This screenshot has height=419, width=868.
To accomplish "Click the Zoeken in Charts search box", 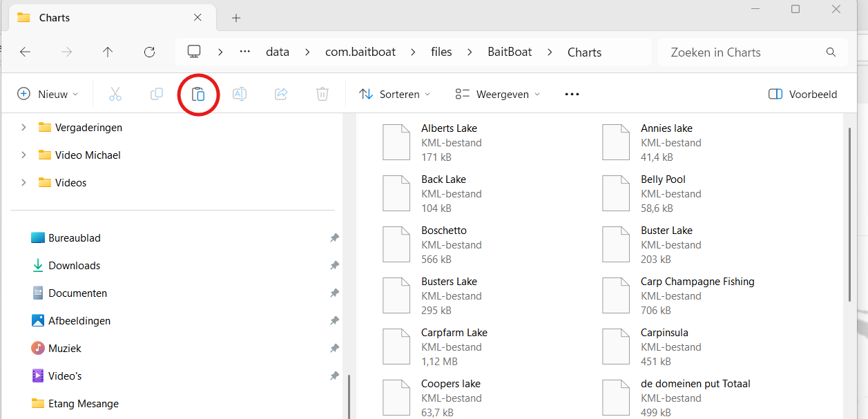I will click(x=746, y=52).
